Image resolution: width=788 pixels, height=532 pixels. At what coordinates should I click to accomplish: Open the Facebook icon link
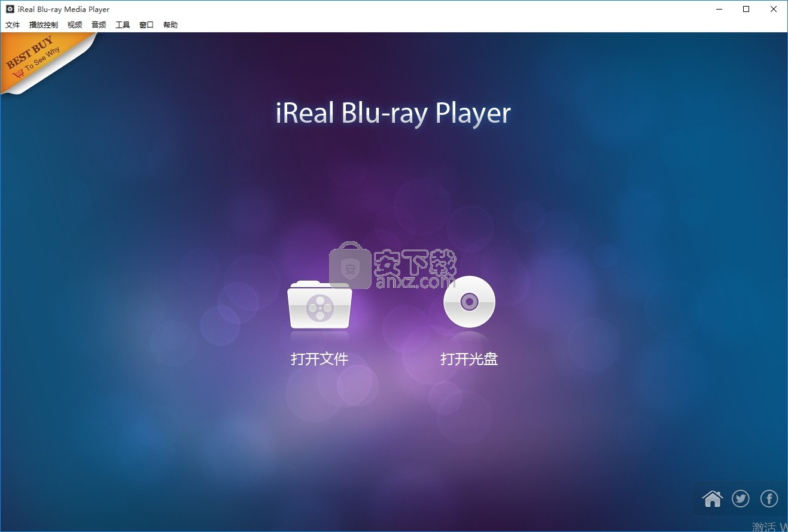(769, 498)
